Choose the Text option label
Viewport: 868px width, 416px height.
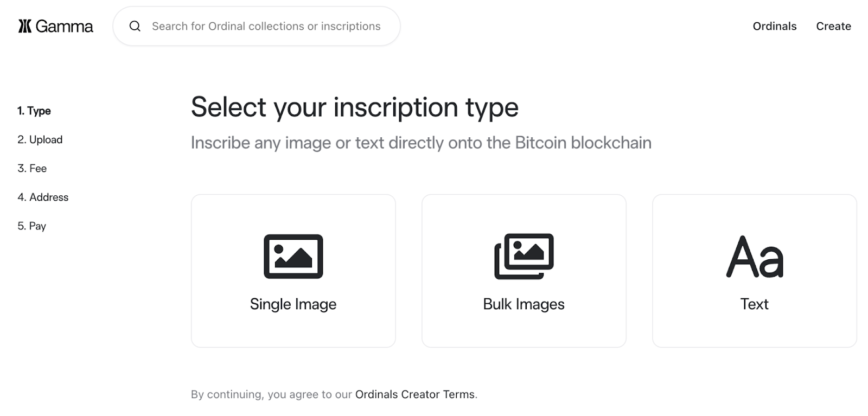[x=754, y=304]
